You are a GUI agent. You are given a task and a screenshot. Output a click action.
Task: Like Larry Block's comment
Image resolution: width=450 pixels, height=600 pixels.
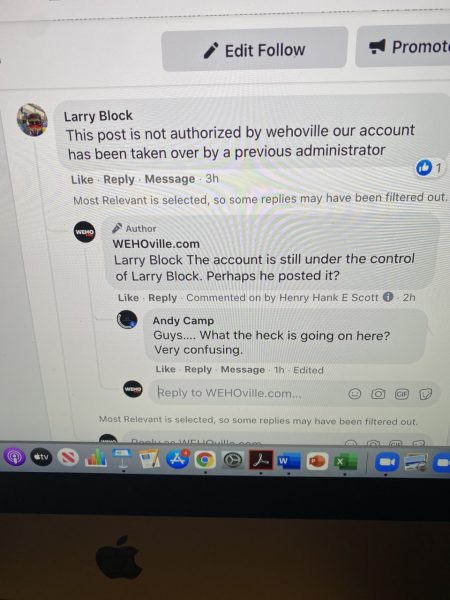[82, 179]
